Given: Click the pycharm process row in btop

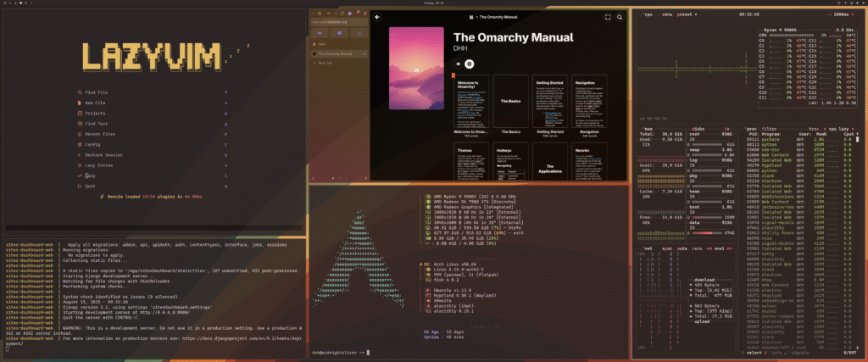Looking at the screenshot, I should point(800,140).
